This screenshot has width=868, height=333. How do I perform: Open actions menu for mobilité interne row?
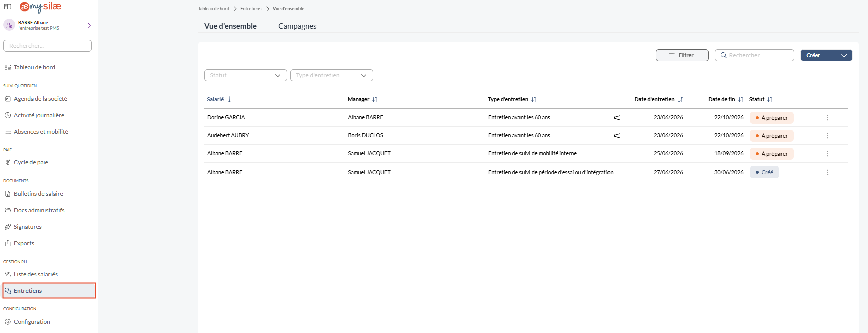(828, 154)
